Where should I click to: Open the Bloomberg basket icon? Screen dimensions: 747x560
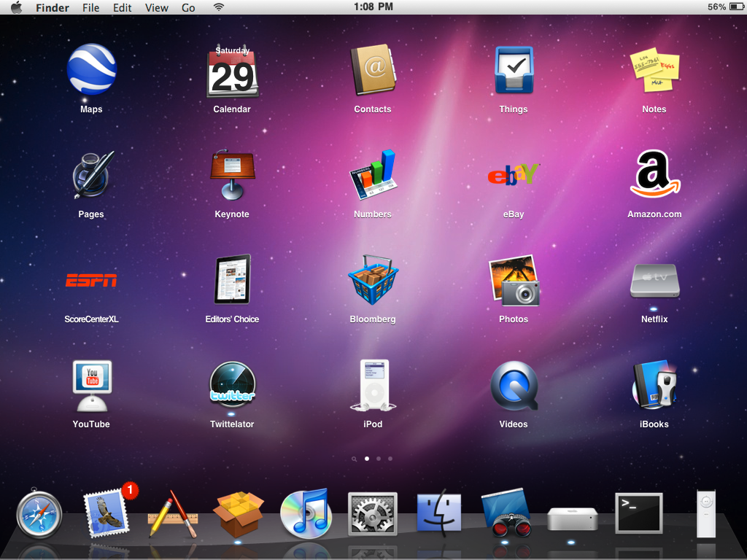tap(373, 279)
